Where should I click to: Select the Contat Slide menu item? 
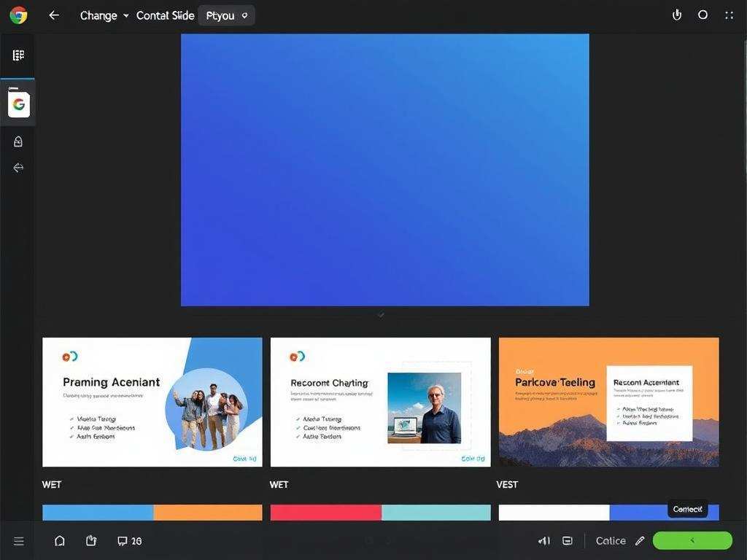(165, 15)
